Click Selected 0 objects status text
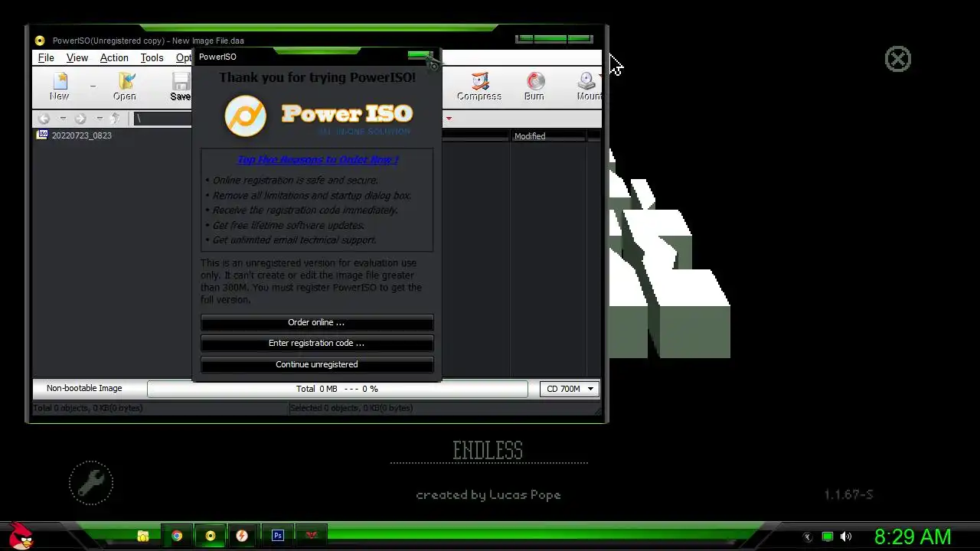The height and width of the screenshot is (551, 980). [351, 408]
